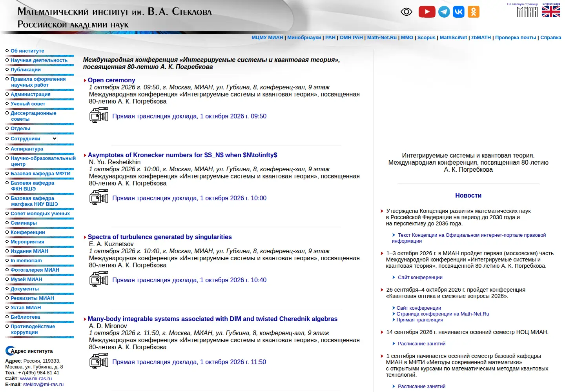
Task: Open Научная деятельность sidebar item
Action: click(x=39, y=60)
